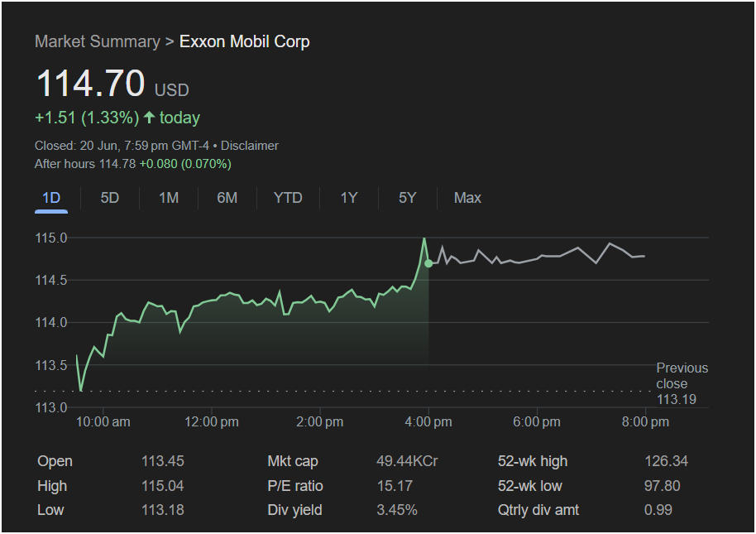Click the Open value 113.45

point(162,461)
